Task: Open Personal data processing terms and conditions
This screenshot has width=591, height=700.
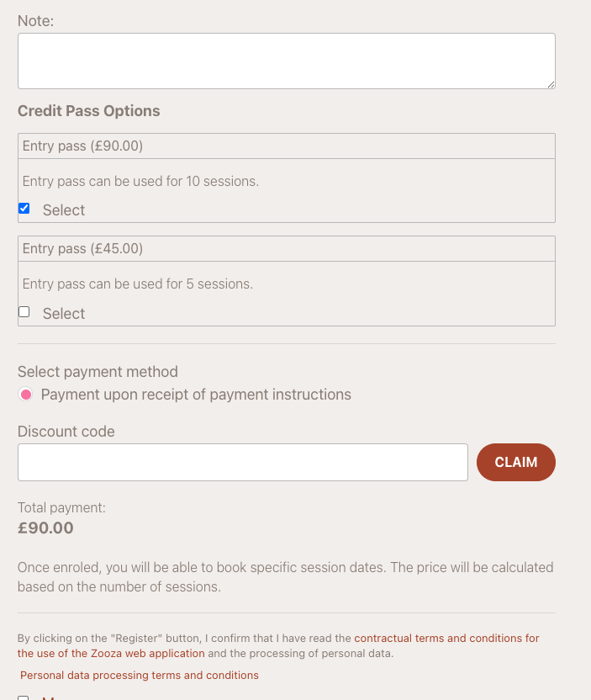Action: point(138,675)
